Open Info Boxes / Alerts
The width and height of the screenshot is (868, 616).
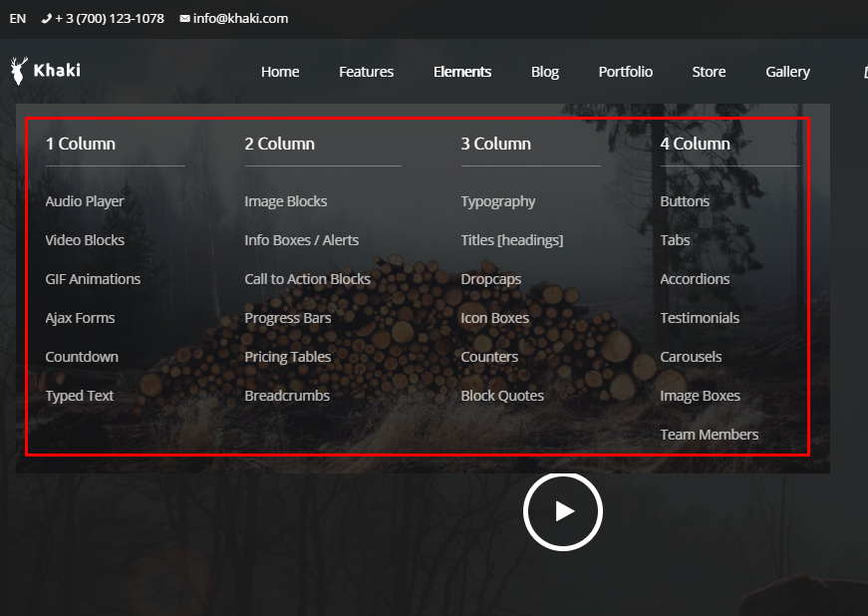(x=302, y=240)
